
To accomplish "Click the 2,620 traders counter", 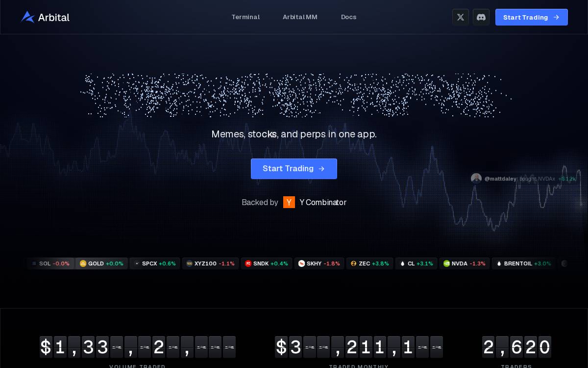I will [x=516, y=347].
